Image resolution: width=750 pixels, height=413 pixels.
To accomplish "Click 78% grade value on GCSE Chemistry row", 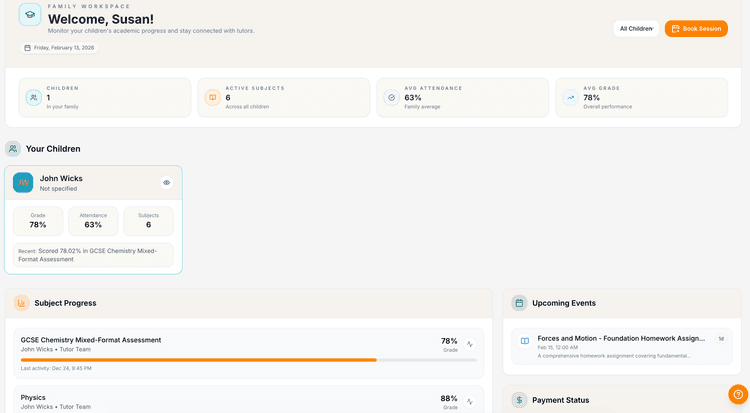I will pyautogui.click(x=449, y=341).
